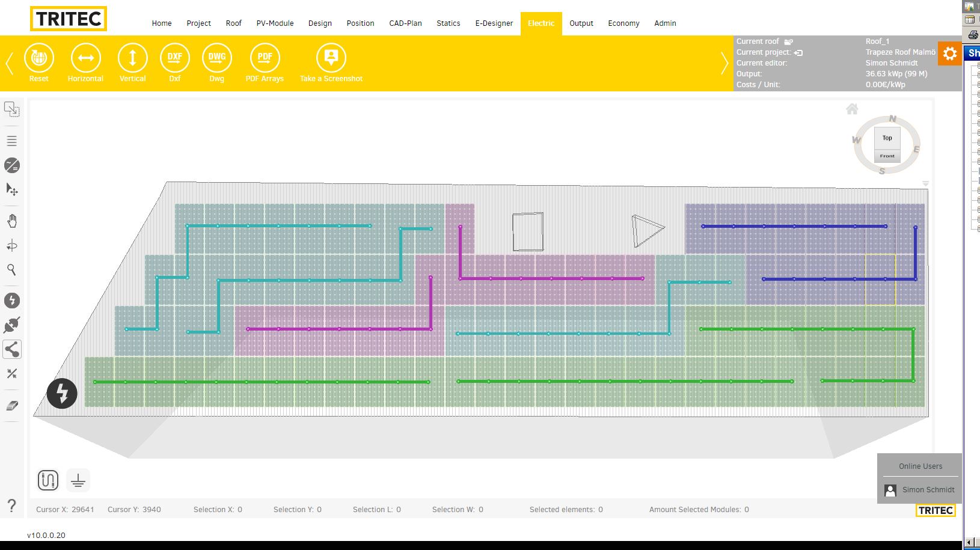Screen dimensions: 980x550
Task: Click the Reset view icon
Action: pyautogui.click(x=39, y=58)
